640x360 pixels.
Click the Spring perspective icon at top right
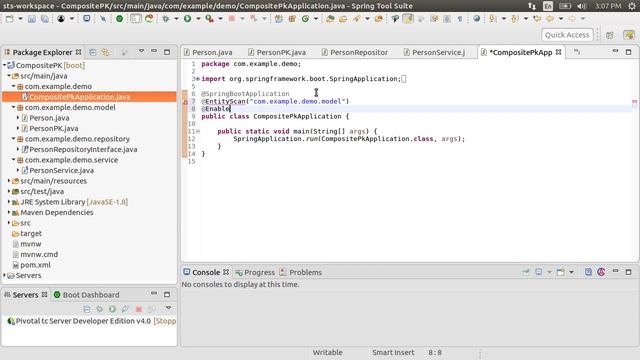[629, 35]
